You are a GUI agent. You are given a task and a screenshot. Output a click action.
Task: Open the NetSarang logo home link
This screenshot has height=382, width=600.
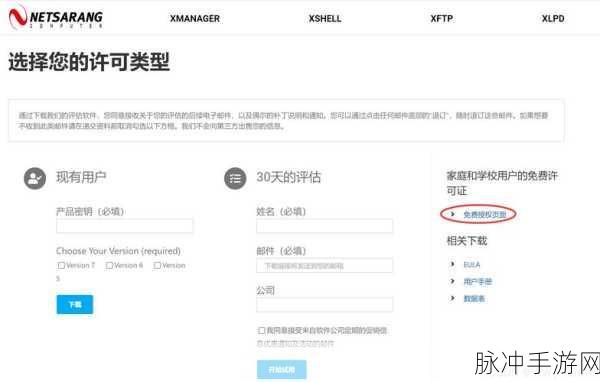56,17
